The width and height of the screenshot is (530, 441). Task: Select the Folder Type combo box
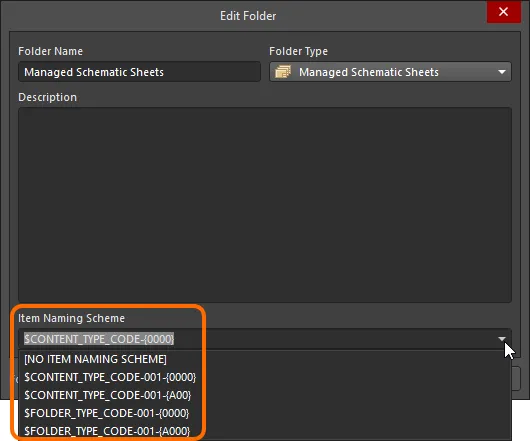(390, 72)
